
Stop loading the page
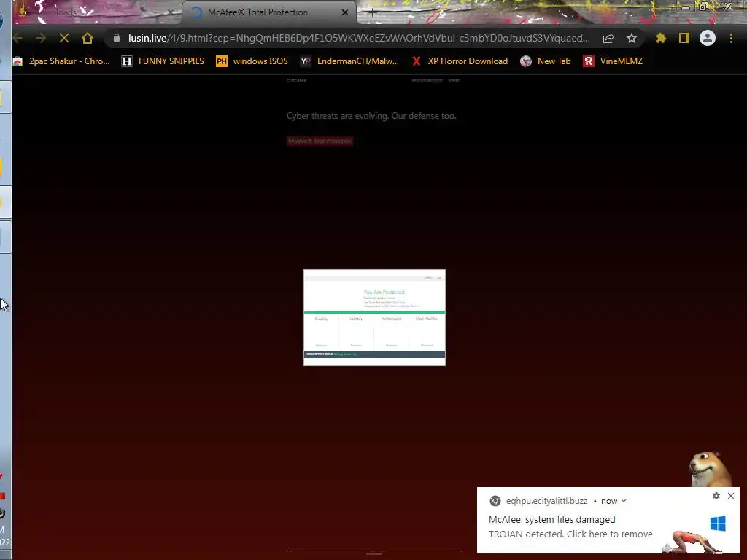pyautogui.click(x=64, y=38)
